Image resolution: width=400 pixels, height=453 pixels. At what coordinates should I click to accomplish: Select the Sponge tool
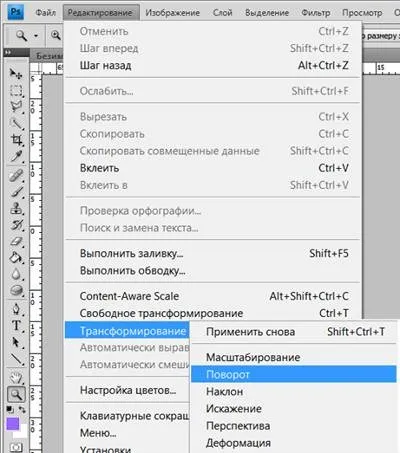click(16, 290)
